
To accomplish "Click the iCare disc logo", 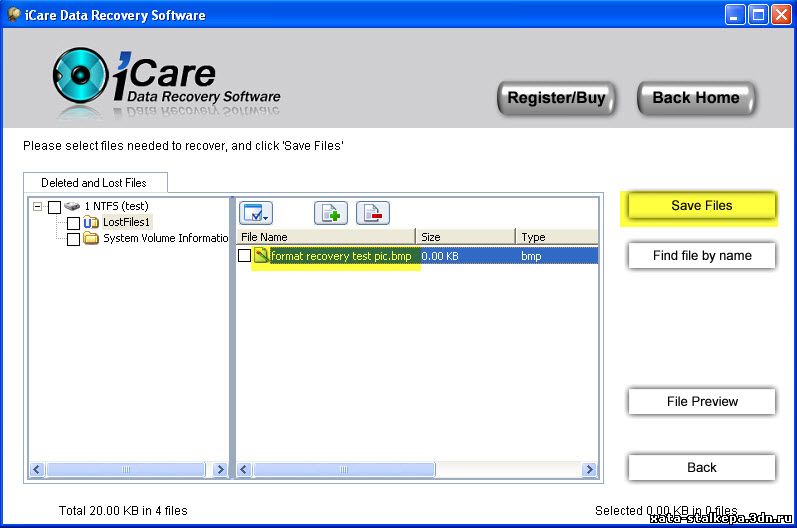I will coord(80,75).
